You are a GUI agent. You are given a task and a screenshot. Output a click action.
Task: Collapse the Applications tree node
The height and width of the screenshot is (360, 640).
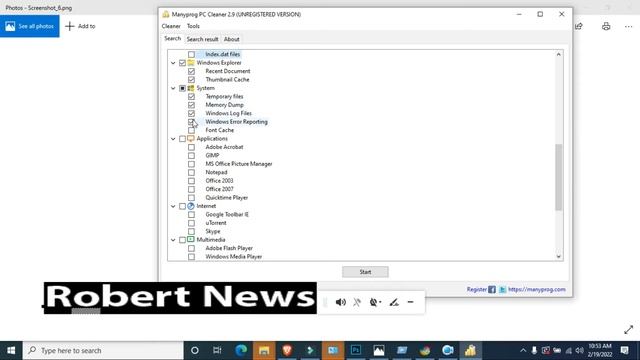[173, 139]
